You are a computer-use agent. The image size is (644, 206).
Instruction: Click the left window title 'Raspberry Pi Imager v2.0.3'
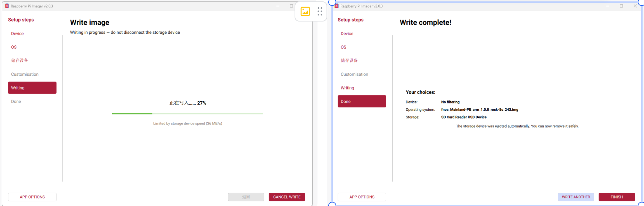pyautogui.click(x=32, y=6)
